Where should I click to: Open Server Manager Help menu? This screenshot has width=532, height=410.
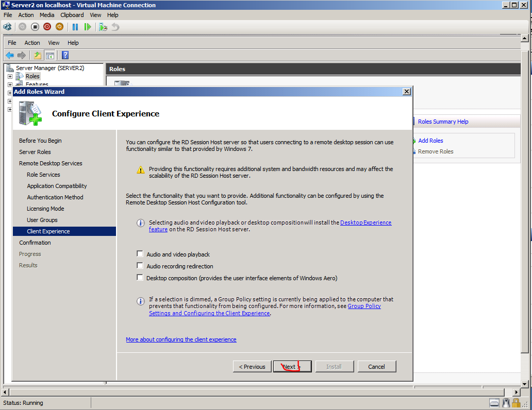click(73, 43)
